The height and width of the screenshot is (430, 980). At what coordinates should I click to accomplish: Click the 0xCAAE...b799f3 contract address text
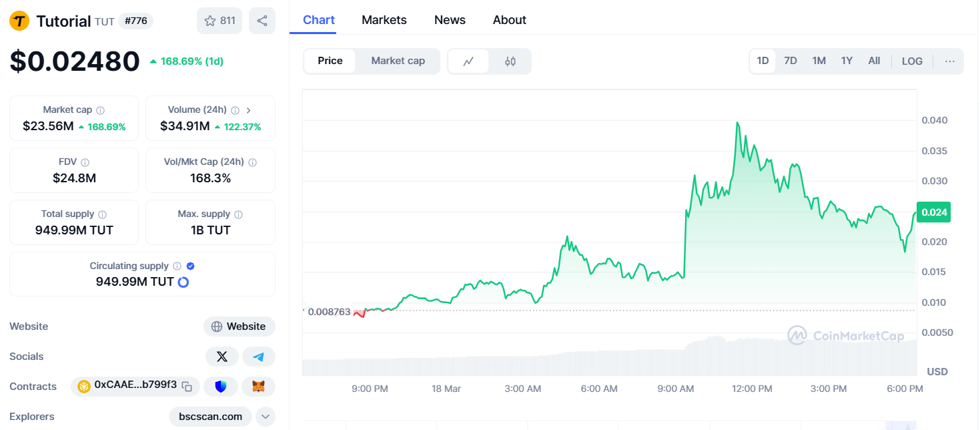pyautogui.click(x=135, y=385)
